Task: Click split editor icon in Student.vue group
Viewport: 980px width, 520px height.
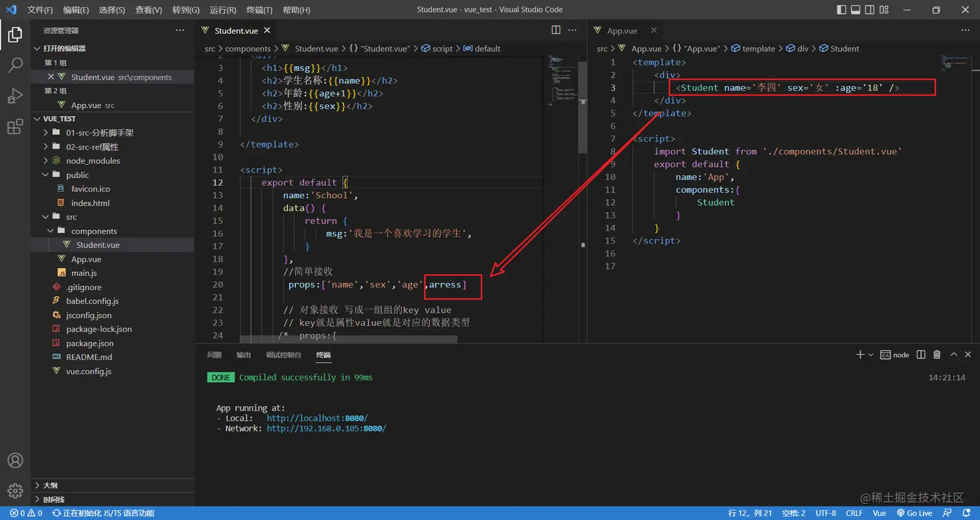Action: pos(555,30)
